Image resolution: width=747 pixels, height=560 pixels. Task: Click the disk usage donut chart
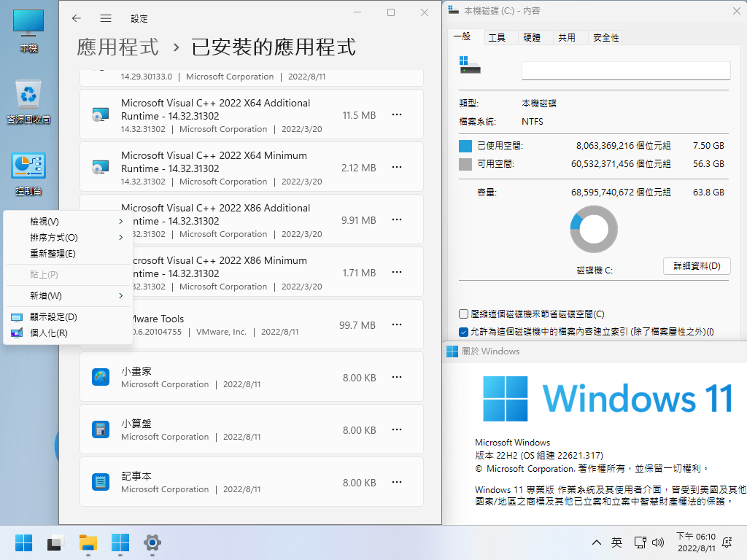[x=594, y=229]
